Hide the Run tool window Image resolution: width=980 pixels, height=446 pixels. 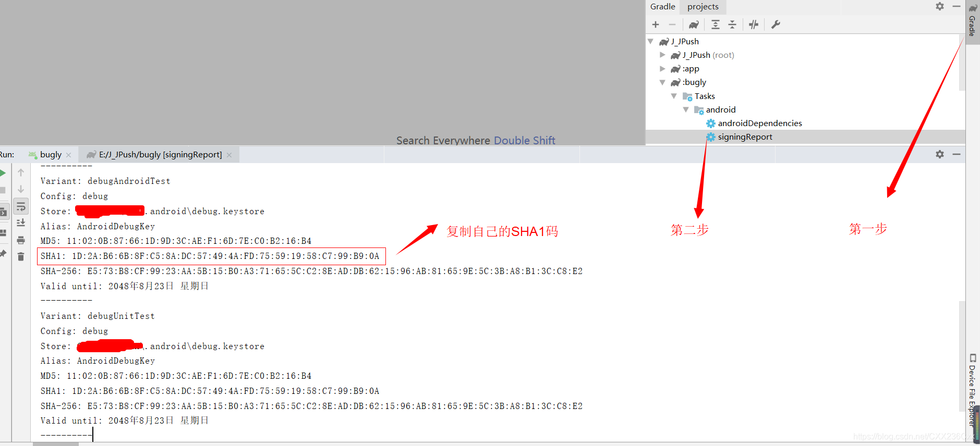coord(957,154)
